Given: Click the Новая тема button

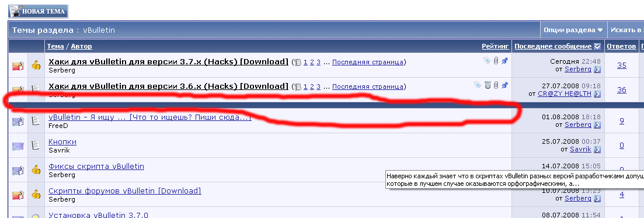Looking at the screenshot, I should (x=38, y=11).
